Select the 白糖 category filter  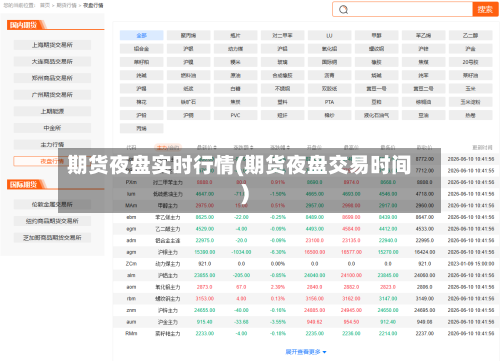235,89
